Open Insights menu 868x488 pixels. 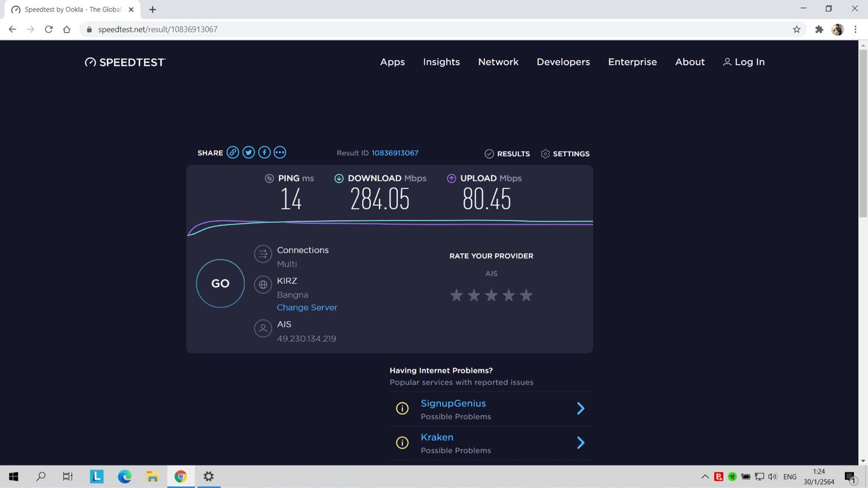tap(442, 62)
